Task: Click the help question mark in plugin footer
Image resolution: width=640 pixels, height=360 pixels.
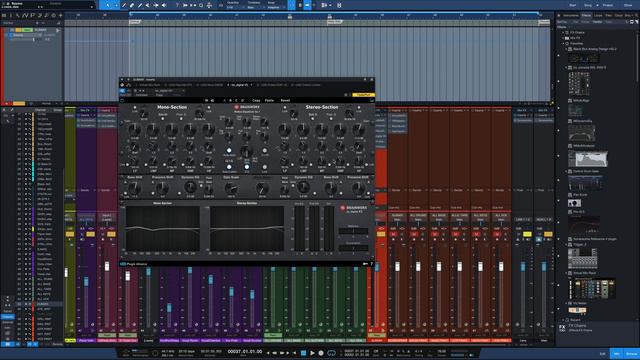Action: [x=371, y=264]
